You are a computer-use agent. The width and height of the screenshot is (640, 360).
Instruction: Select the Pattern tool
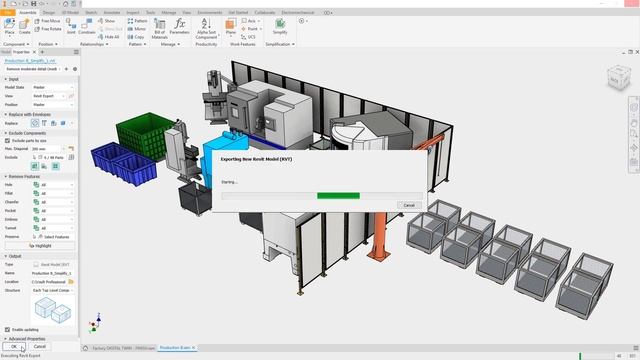(x=137, y=21)
